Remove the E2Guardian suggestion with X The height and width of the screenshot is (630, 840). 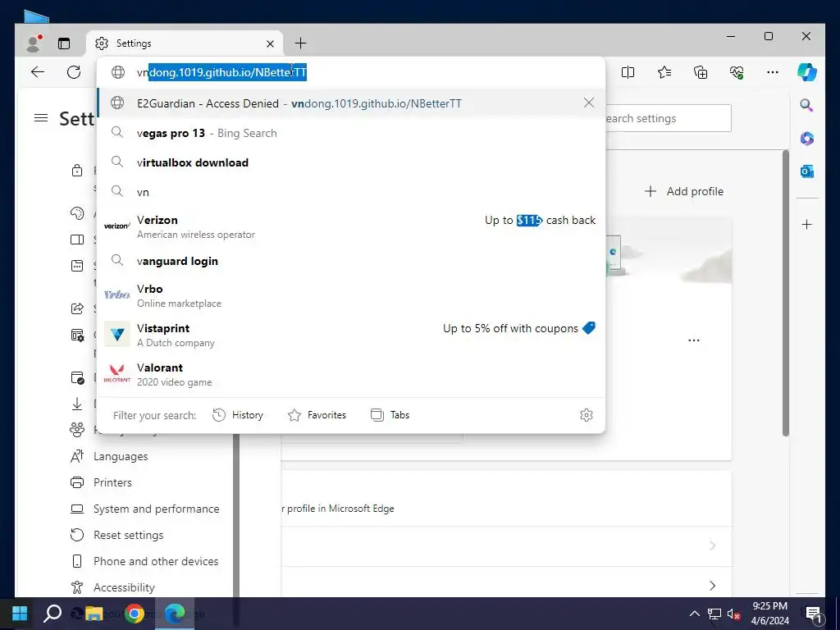tap(589, 103)
